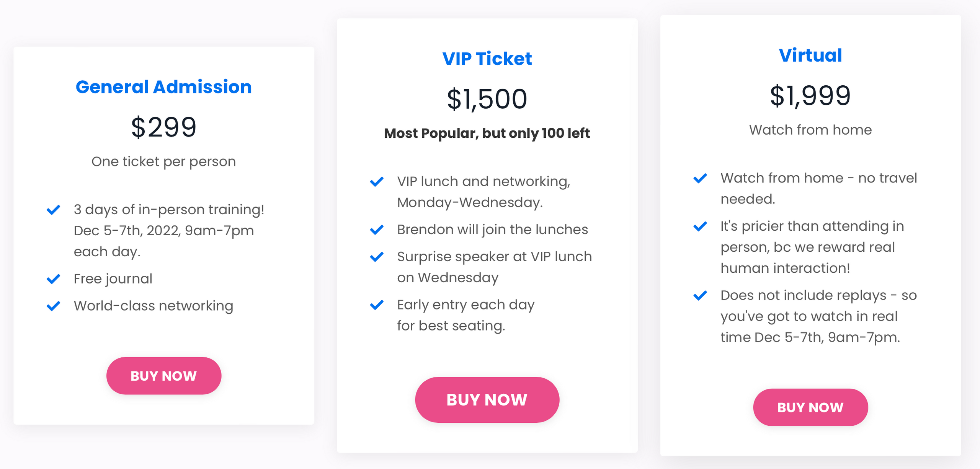Select the VIP Ticket title

[x=487, y=59]
